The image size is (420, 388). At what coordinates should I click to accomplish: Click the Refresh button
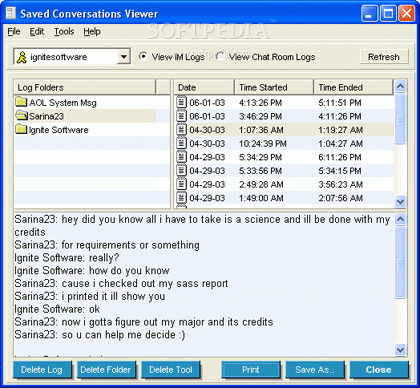tap(384, 57)
